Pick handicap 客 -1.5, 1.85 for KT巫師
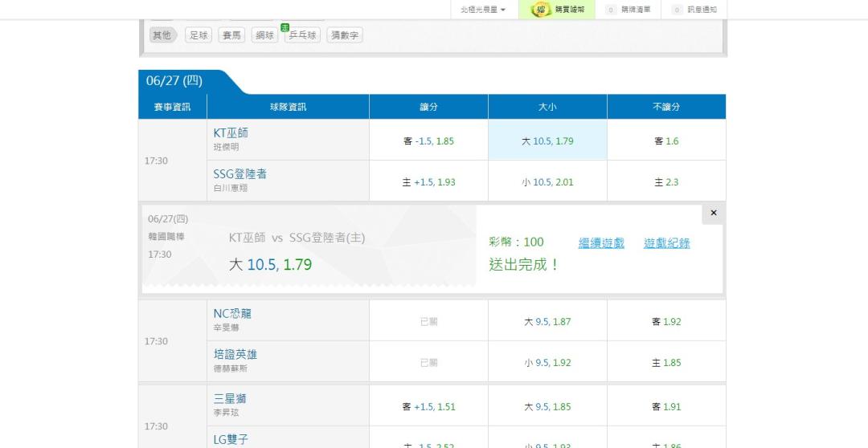The height and width of the screenshot is (448, 868). click(428, 141)
